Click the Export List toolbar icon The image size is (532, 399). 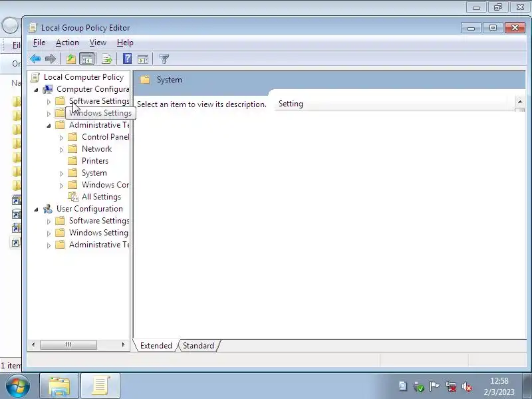(107, 59)
